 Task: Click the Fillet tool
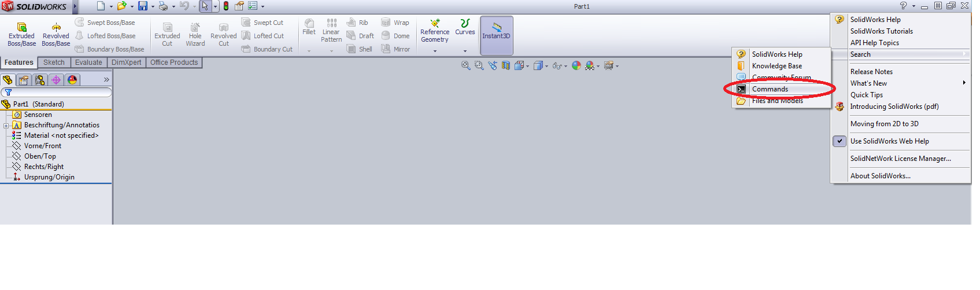(309, 27)
